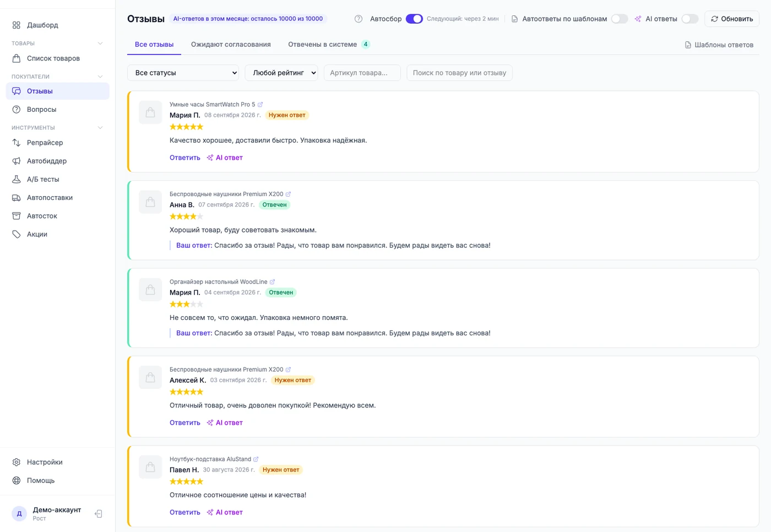Turn off the Автосбор switch
Viewport: 771px width, 532px height.
(414, 19)
